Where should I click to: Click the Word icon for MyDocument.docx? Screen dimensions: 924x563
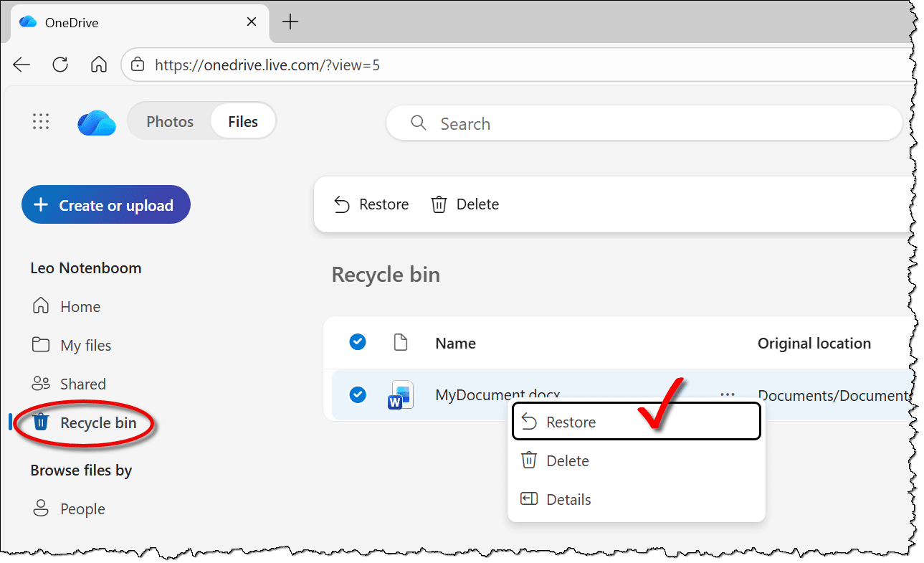tap(401, 395)
